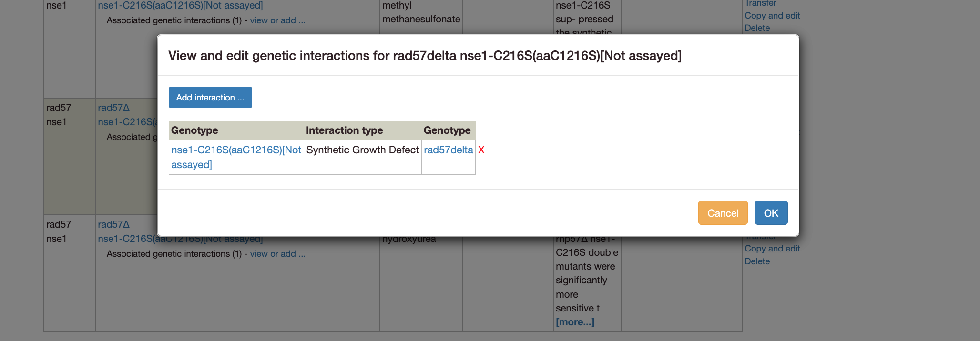Viewport: 980px width, 341px height.
Task: Delete the interaction via the red X
Action: point(481,150)
